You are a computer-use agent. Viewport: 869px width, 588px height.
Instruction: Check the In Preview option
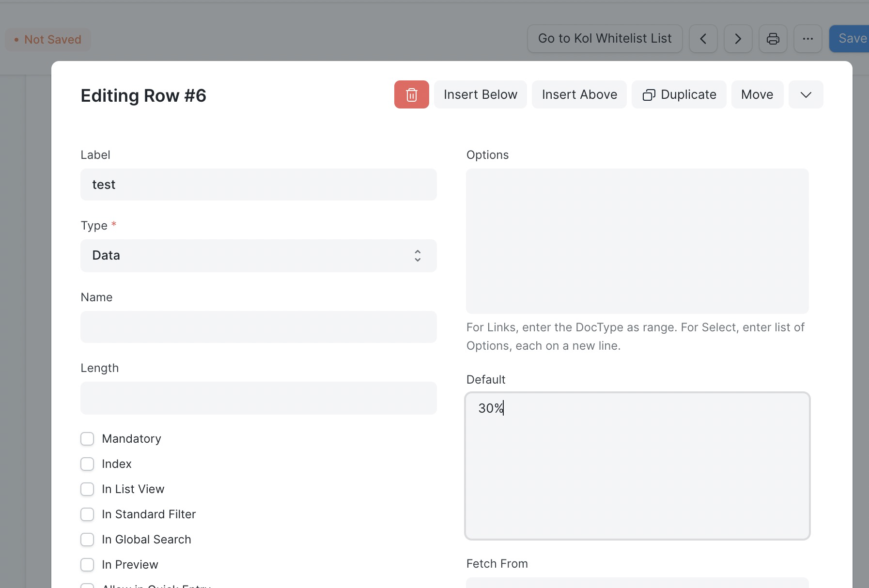click(87, 565)
